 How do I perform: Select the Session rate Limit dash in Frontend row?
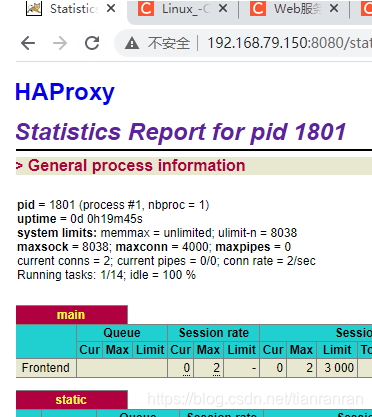254,368
